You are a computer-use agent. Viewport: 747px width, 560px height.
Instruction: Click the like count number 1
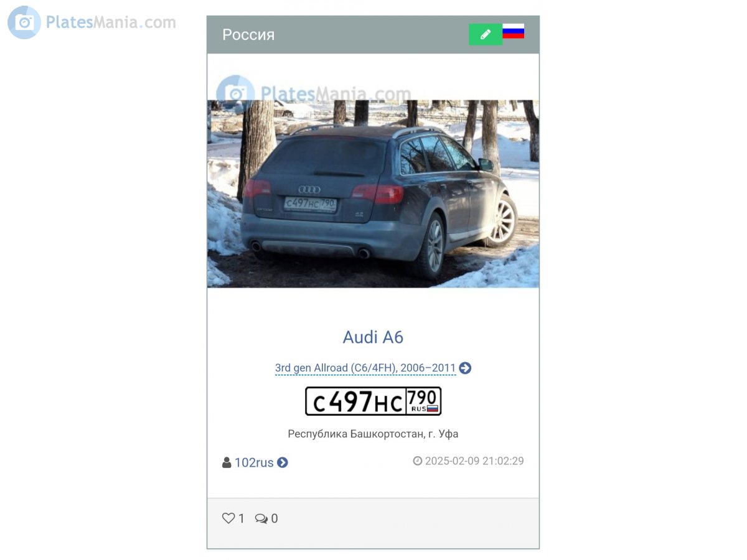[242, 518]
